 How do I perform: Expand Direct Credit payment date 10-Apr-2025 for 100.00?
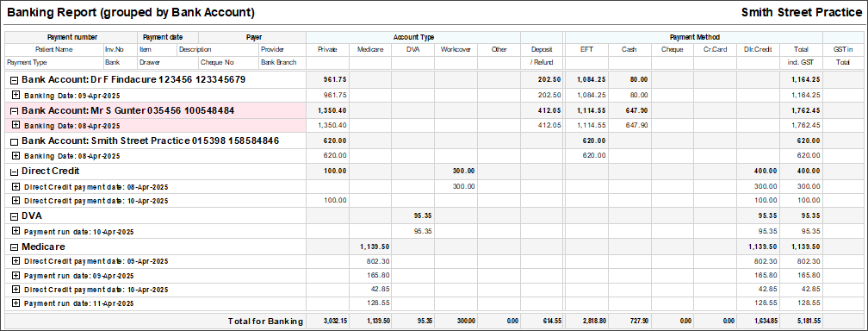[x=15, y=201]
